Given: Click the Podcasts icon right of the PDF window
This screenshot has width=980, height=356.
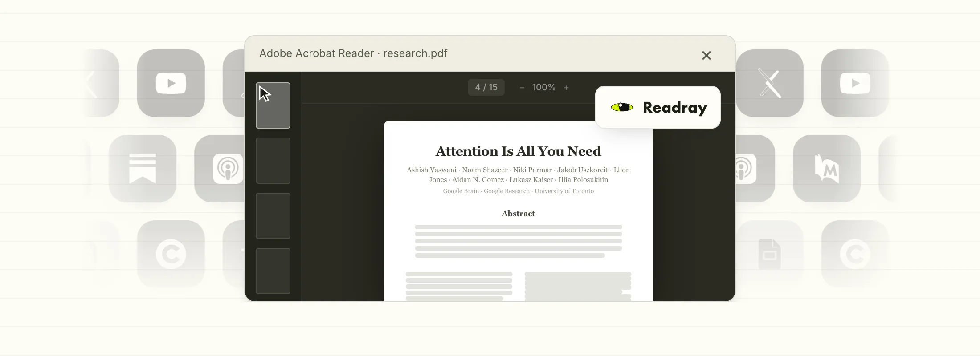Looking at the screenshot, I should [755, 169].
